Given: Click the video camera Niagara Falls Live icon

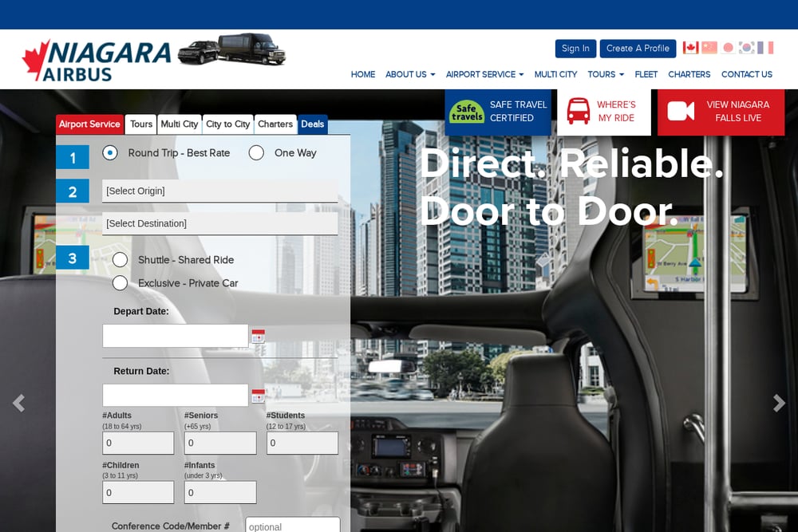Looking at the screenshot, I should (681, 111).
